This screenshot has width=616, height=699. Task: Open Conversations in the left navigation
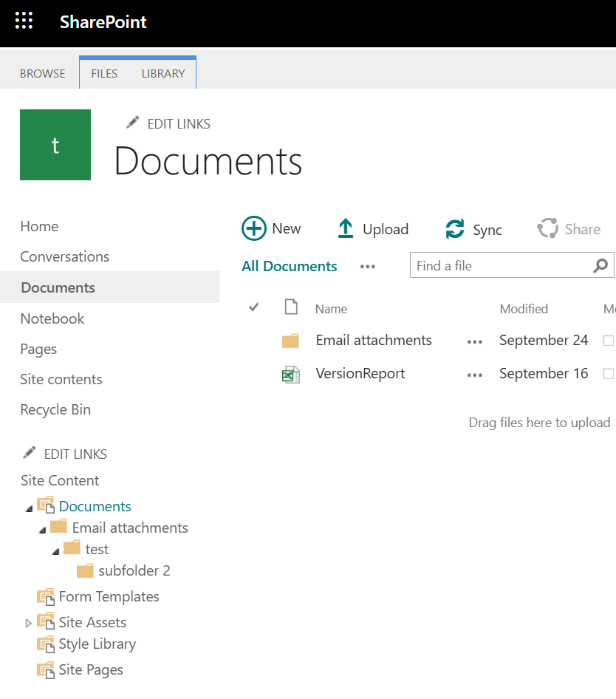[x=65, y=257]
